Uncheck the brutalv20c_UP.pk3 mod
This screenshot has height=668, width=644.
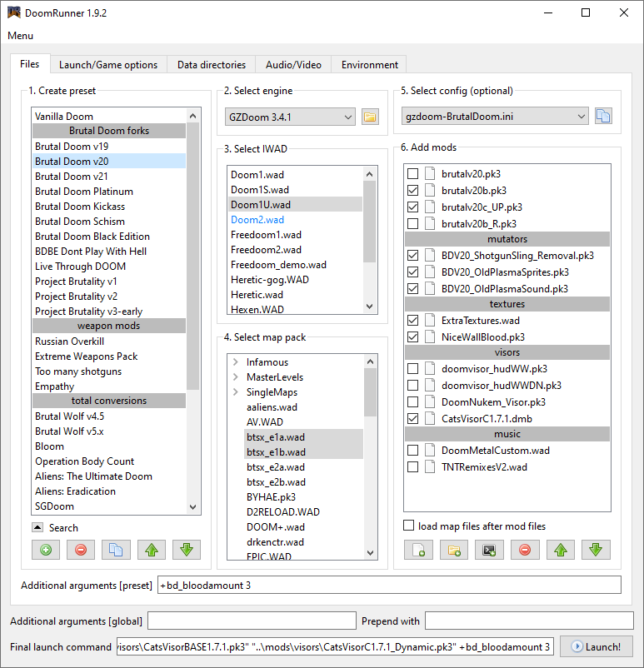click(x=412, y=207)
